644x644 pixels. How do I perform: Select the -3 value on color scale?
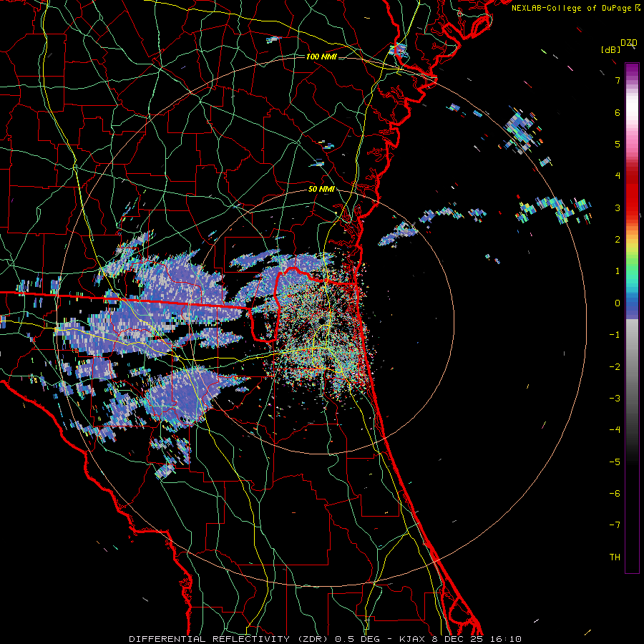(x=615, y=399)
